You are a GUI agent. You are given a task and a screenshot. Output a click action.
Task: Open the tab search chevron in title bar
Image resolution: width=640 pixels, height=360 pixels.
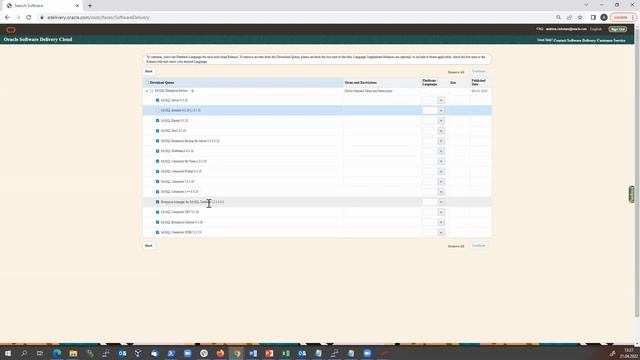586,5
